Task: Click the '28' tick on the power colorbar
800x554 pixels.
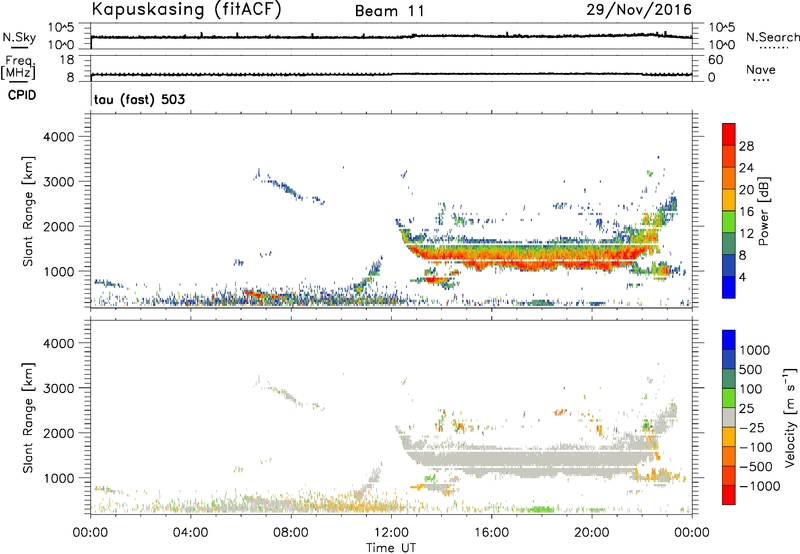Action: tap(746, 146)
